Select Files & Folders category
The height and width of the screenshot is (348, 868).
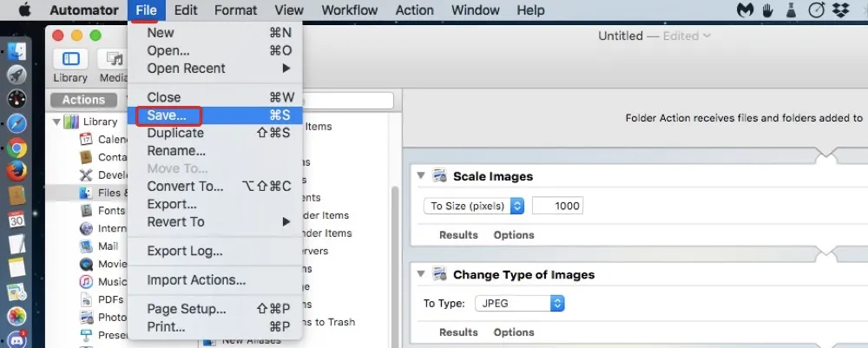103,193
